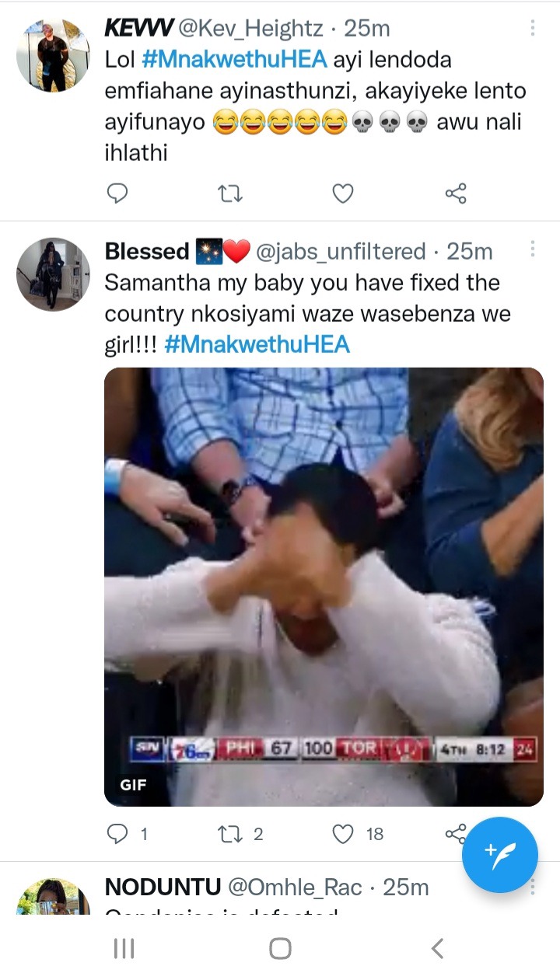Open @jabs_unfiltered profile handle
The image size is (560, 980).
(341, 252)
